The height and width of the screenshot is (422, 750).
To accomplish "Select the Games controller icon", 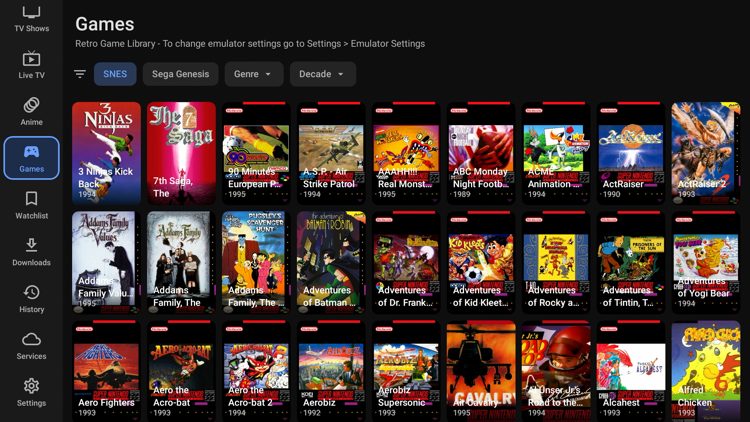I will pos(31,152).
